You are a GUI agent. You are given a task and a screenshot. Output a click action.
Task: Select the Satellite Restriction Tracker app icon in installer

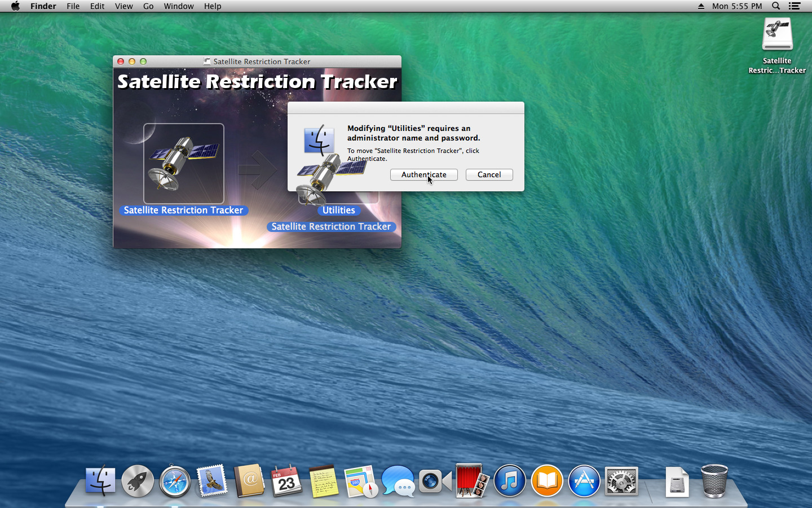point(183,164)
